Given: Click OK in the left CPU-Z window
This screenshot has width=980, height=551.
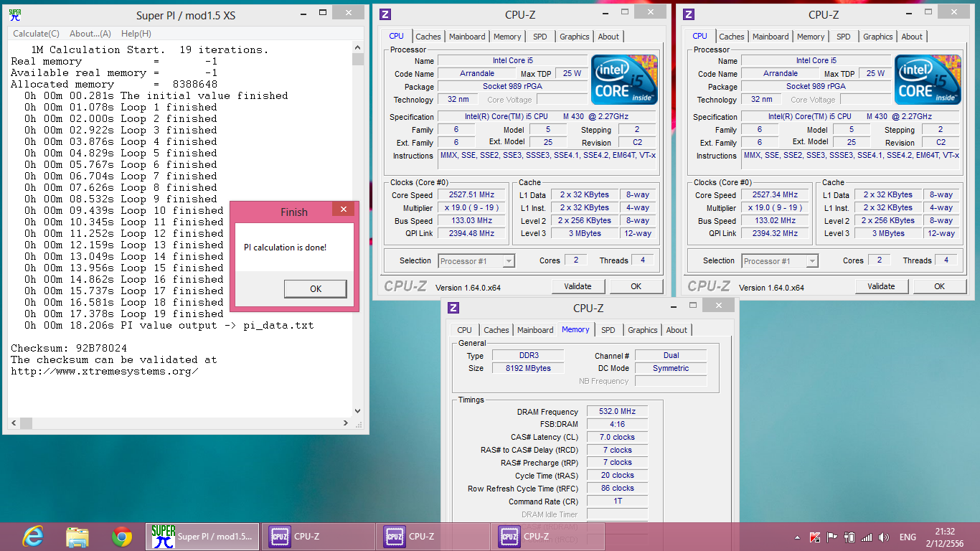Looking at the screenshot, I should (x=636, y=286).
